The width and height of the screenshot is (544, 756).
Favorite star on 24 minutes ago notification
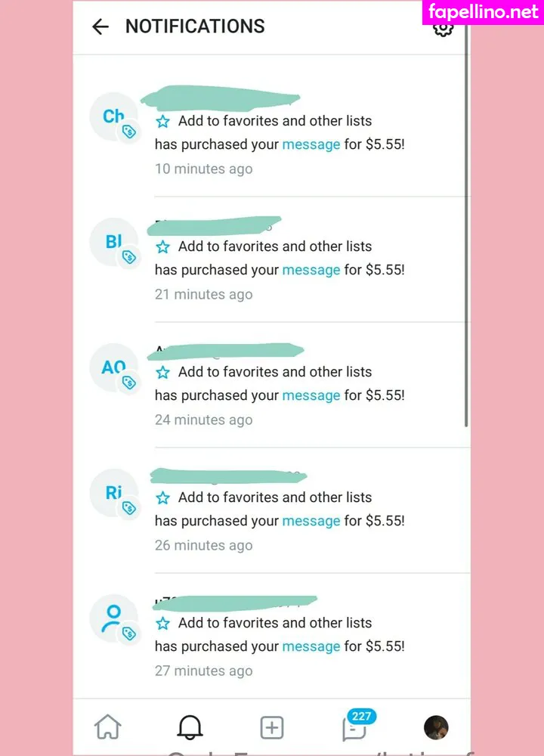[x=162, y=372]
